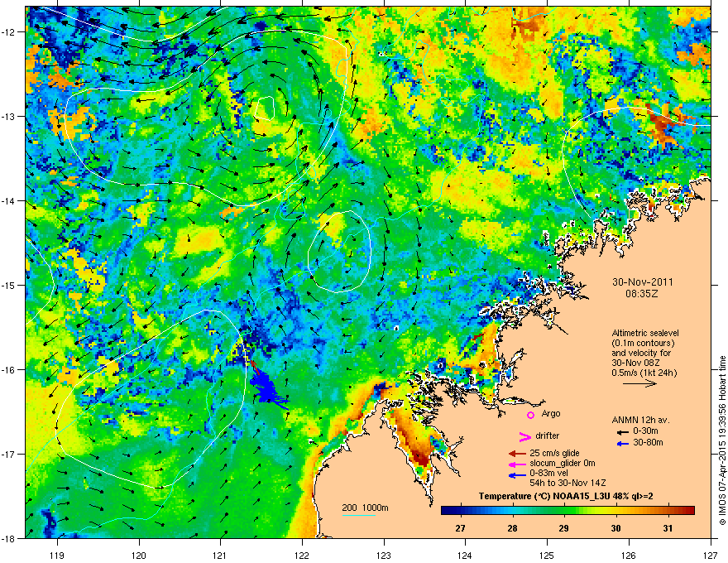Viewport: 728px width, 563px height.
Task: Click the '30-Nov-2011' date label
Action: (x=643, y=282)
